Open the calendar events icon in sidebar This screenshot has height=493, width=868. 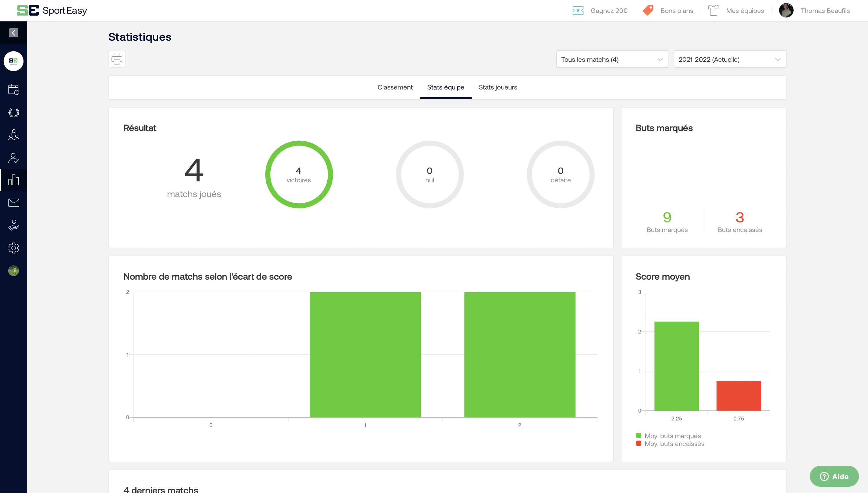click(14, 90)
